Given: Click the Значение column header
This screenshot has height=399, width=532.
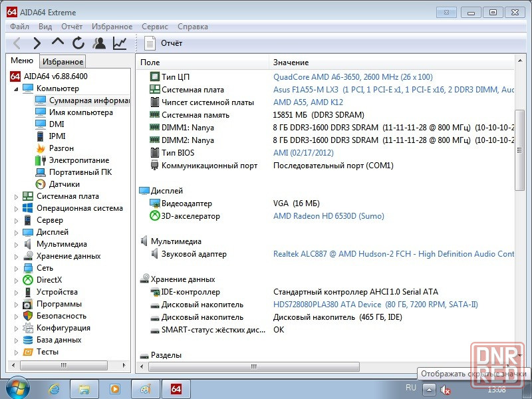Looking at the screenshot, I should point(392,63).
